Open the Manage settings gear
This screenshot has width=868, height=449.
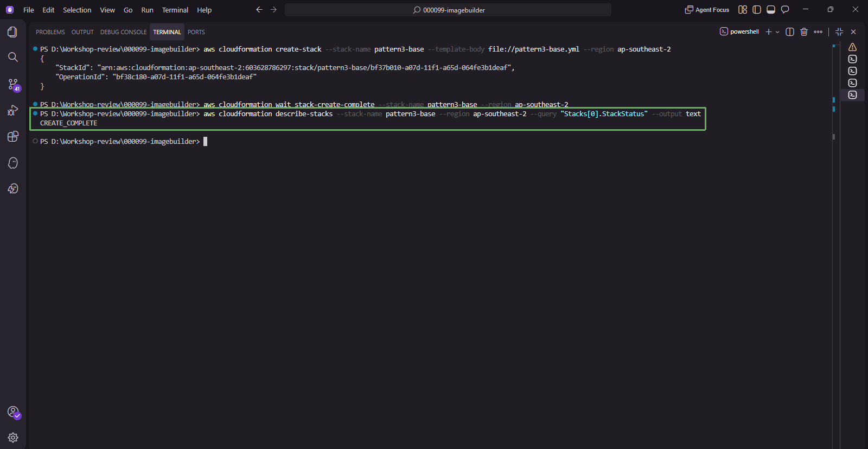12,438
